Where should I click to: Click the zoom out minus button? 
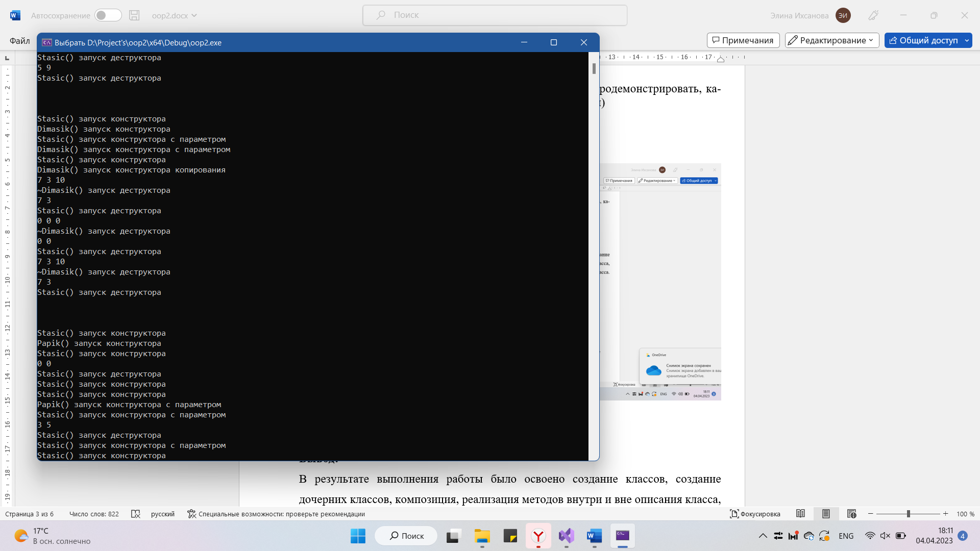[871, 514]
